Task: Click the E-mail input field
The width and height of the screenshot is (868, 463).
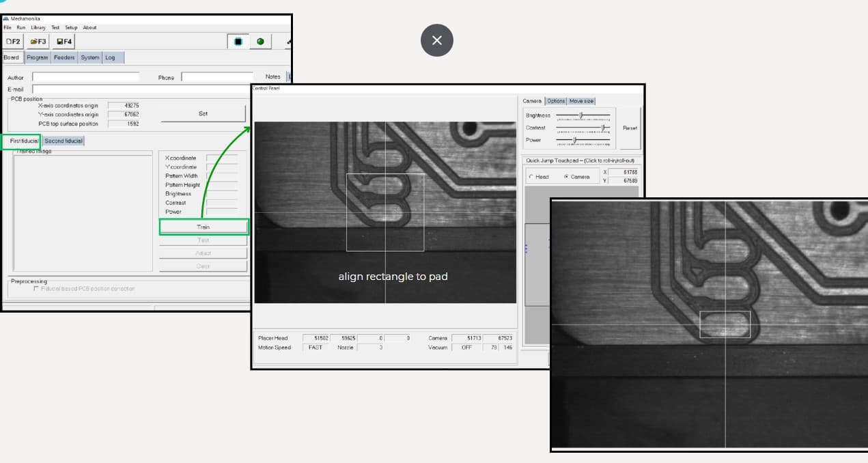Action: 141,89
